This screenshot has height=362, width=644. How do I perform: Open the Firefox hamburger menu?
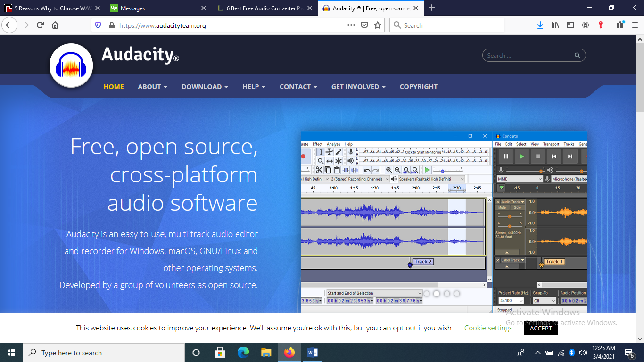click(x=635, y=25)
